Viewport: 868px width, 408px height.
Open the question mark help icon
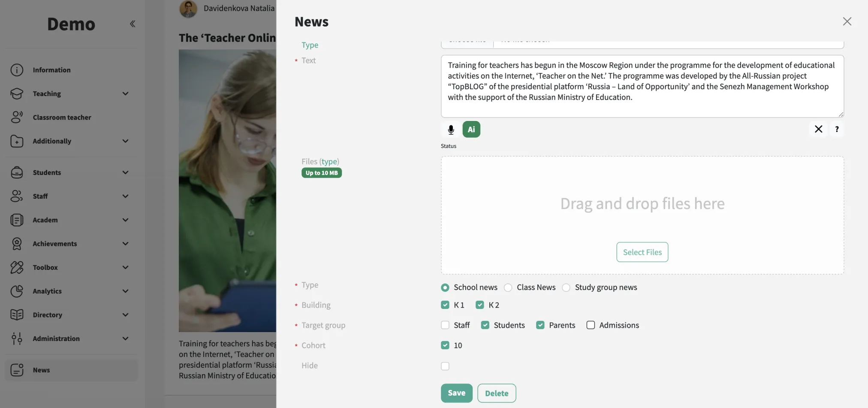[837, 129]
